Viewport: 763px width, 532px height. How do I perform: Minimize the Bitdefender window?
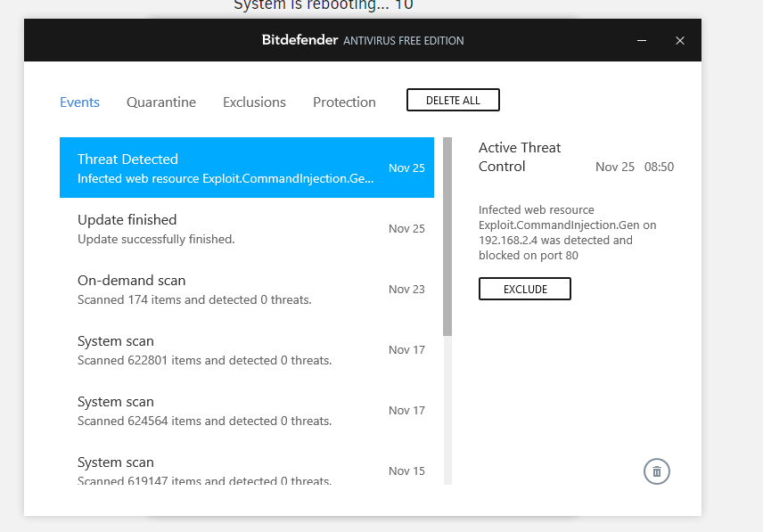tap(642, 40)
